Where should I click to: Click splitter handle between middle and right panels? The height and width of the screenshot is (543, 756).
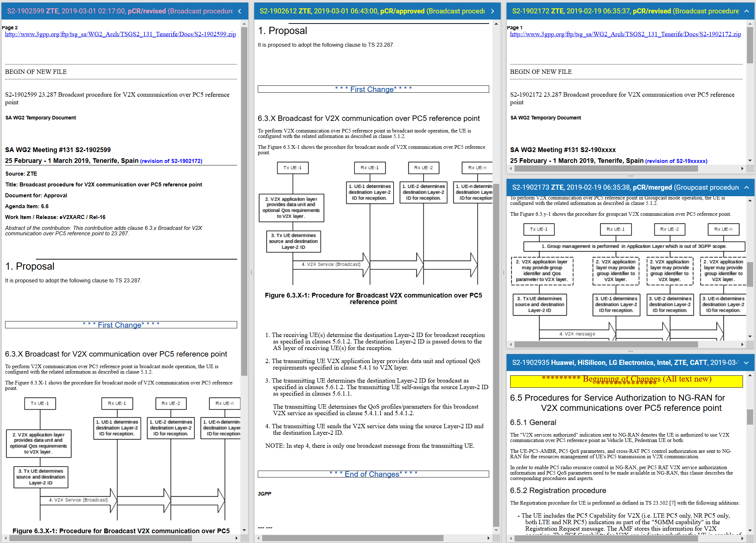504,272
